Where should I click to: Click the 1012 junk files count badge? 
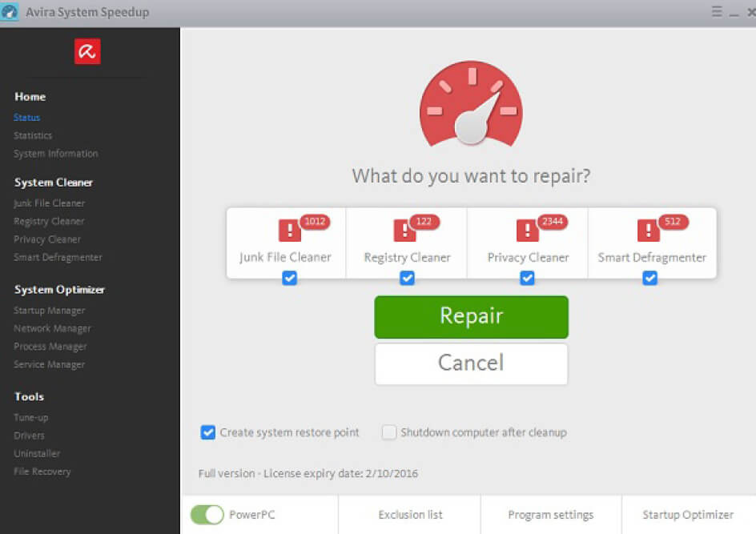point(315,221)
